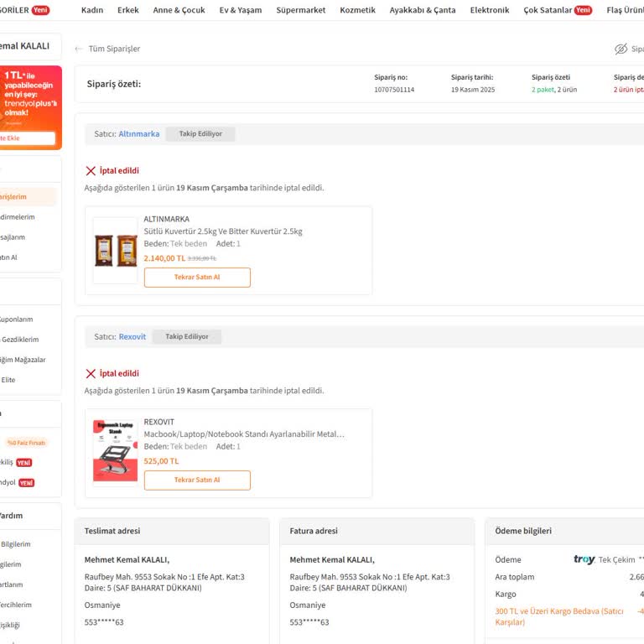Viewport: 644px width, 644px height.
Task: Open the laptop stand product thumbnail
Action: (x=115, y=452)
